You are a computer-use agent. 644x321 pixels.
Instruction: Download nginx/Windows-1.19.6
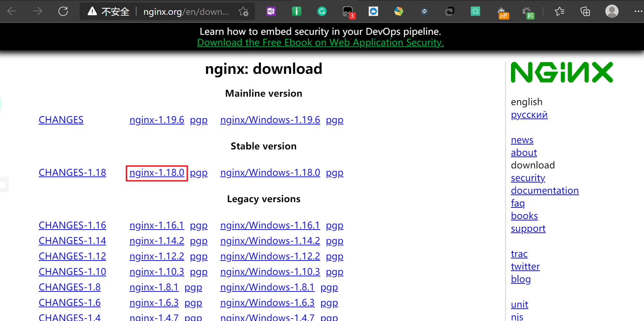(270, 120)
